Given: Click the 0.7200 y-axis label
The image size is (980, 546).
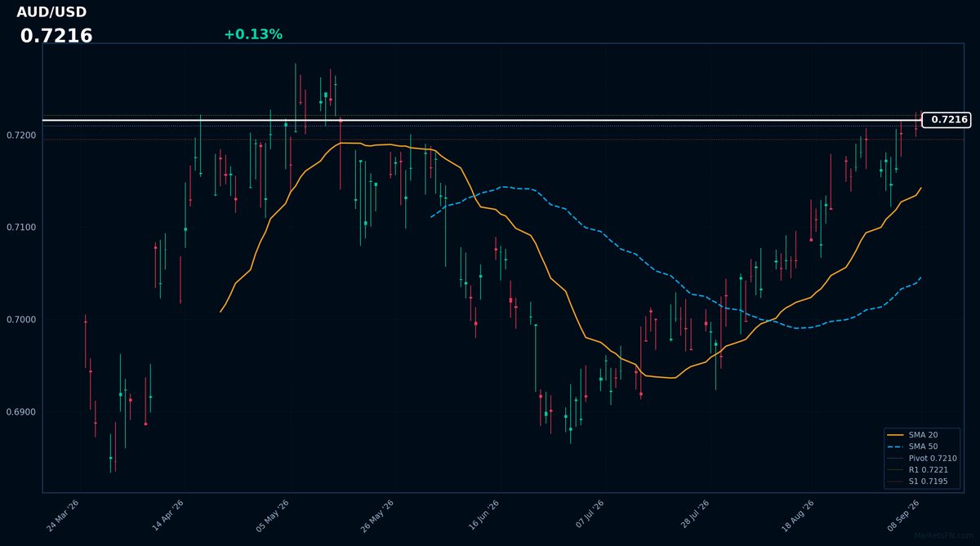Looking at the screenshot, I should pyautogui.click(x=23, y=135).
